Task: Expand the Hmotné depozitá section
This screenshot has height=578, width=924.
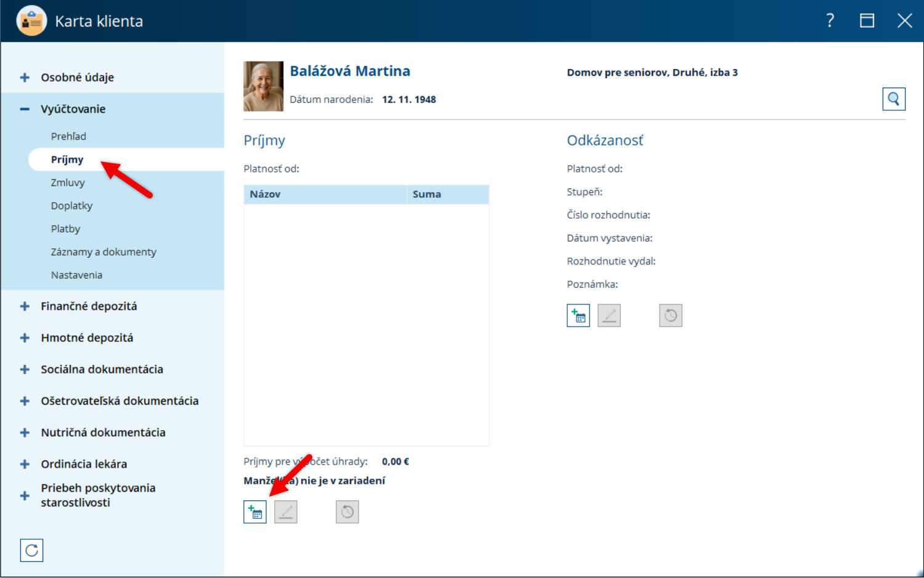Action: click(25, 338)
